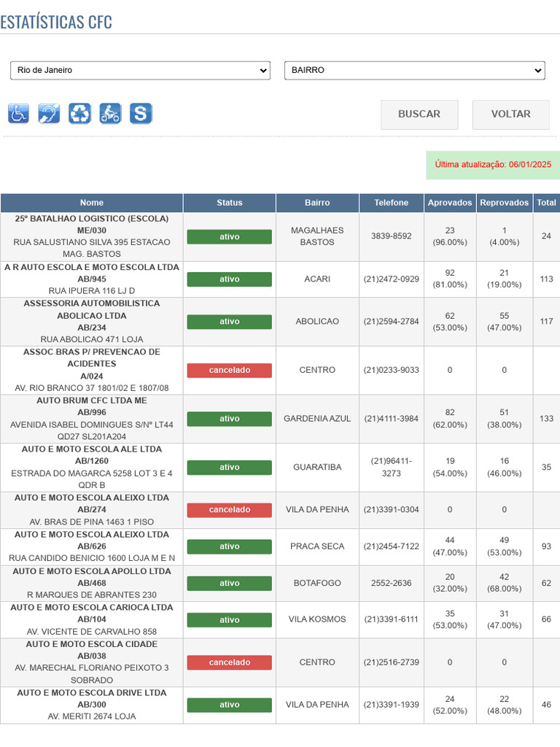The width and height of the screenshot is (560, 747).
Task: Click phone number (21)2454-7122
Action: tap(392, 546)
